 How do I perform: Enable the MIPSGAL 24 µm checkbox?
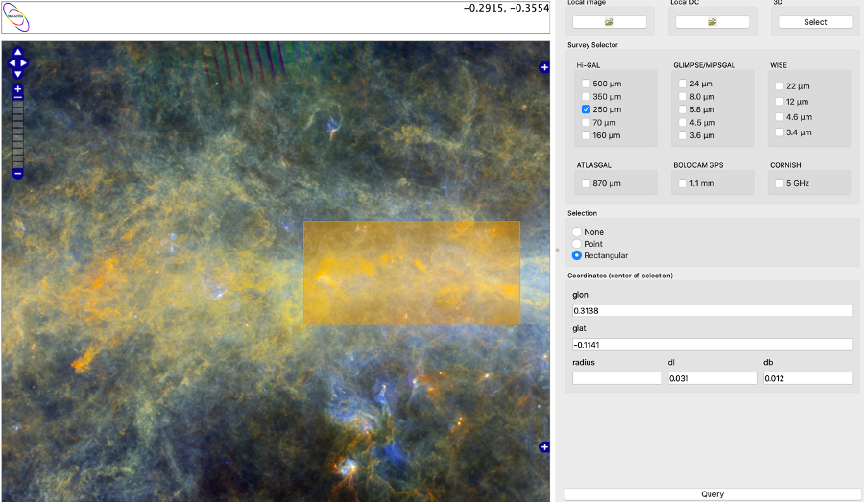point(683,84)
